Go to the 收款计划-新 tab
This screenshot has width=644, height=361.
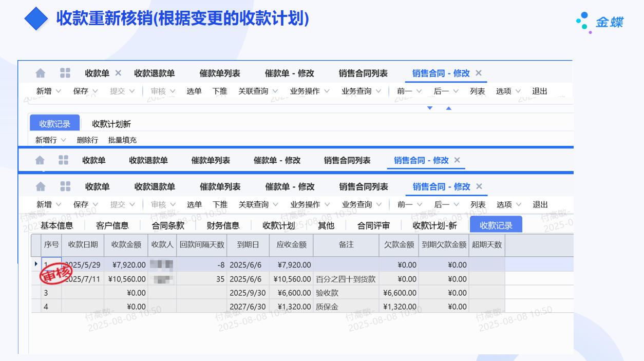pyautogui.click(x=434, y=225)
